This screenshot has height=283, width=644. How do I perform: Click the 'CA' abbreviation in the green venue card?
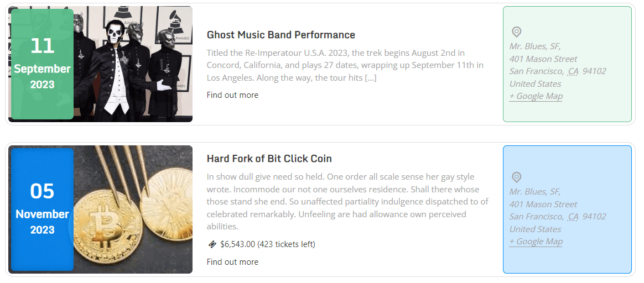point(573,71)
